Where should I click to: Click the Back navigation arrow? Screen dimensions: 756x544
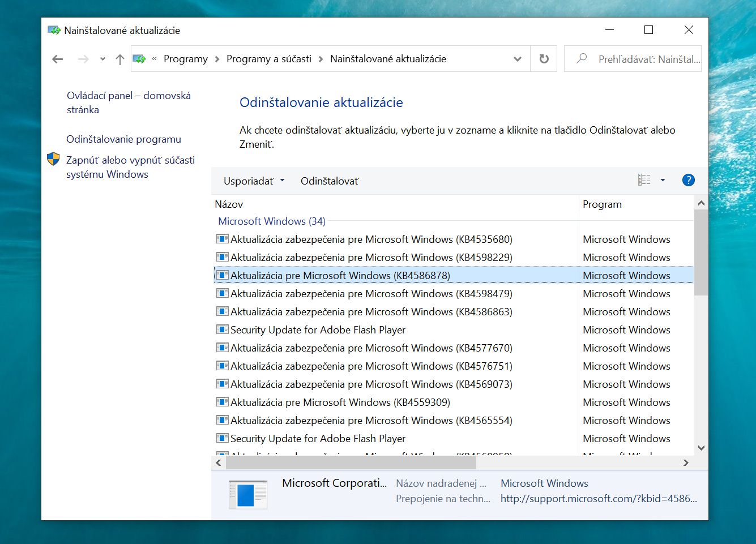pyautogui.click(x=57, y=59)
